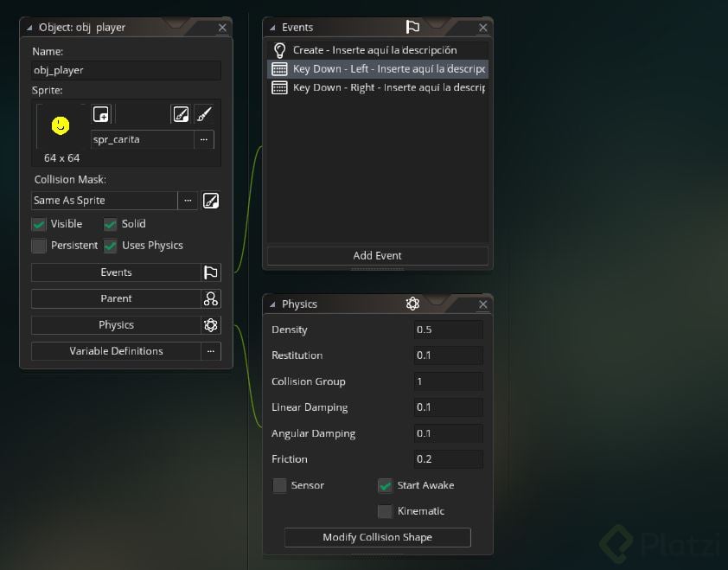This screenshot has width=728, height=570.
Task: Enable the Persistent checkbox
Action: pyautogui.click(x=39, y=246)
